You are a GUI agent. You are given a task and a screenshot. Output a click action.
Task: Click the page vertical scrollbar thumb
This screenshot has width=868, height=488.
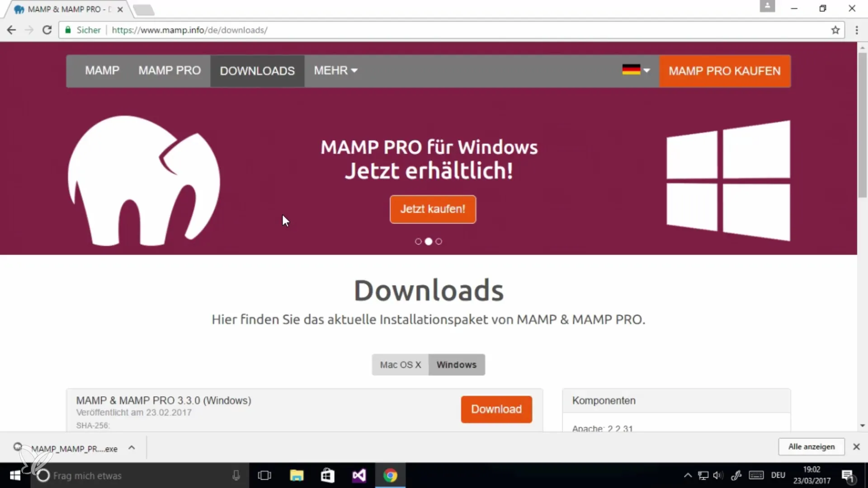coord(863,125)
